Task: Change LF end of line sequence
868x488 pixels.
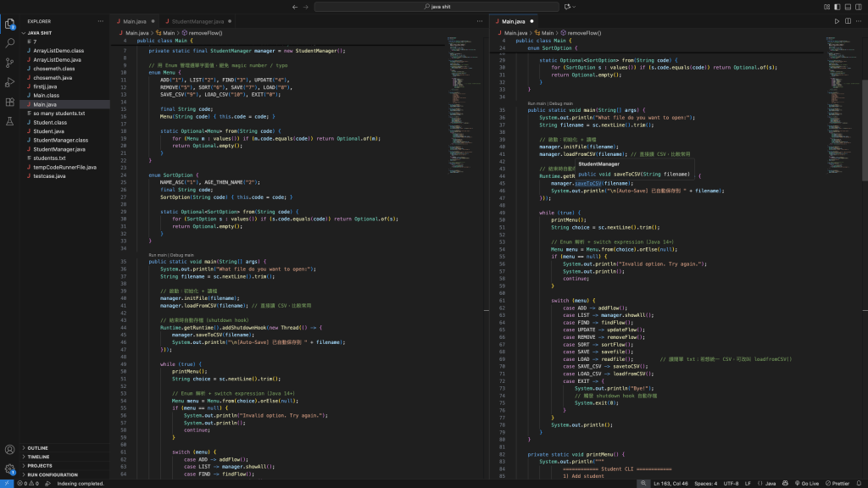Action: 748,484
